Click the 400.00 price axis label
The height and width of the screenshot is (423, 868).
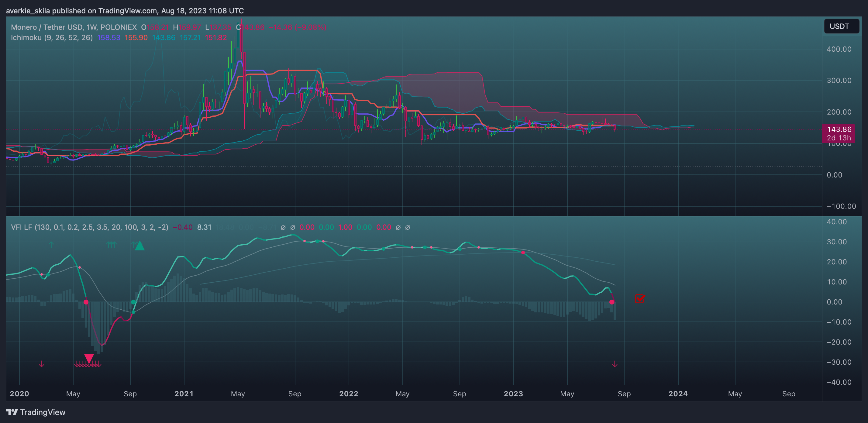[839, 49]
